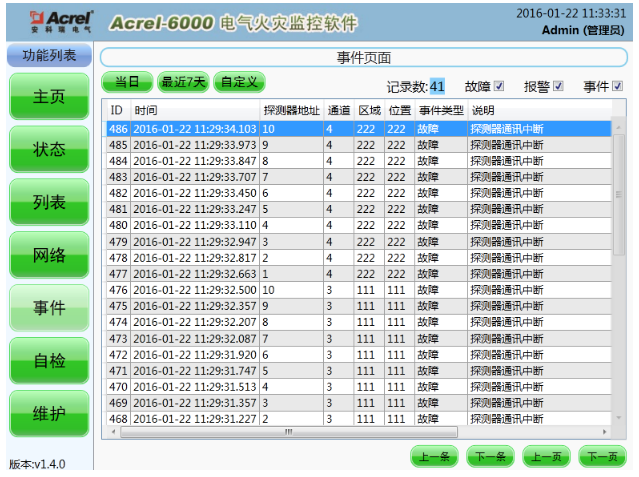Sort by 时间 column header
Image resolution: width=639 pixels, height=477 pixels.
[x=195, y=109]
